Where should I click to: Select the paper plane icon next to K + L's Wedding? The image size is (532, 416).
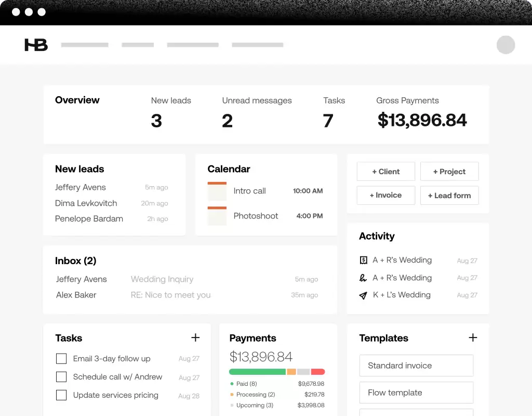point(363,295)
